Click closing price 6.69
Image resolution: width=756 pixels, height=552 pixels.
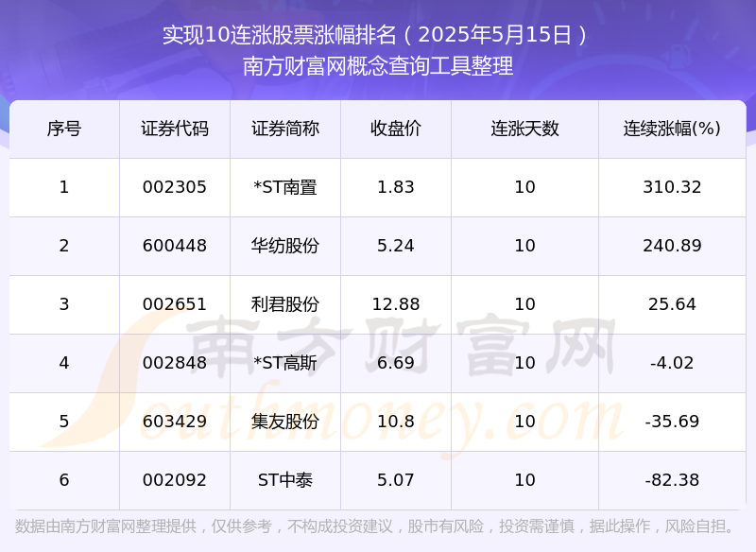[x=396, y=363]
